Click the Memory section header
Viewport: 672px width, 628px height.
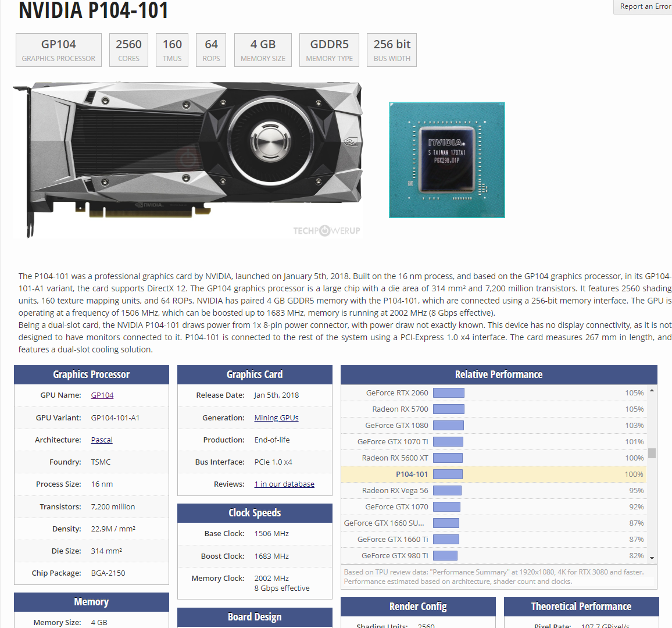(91, 602)
